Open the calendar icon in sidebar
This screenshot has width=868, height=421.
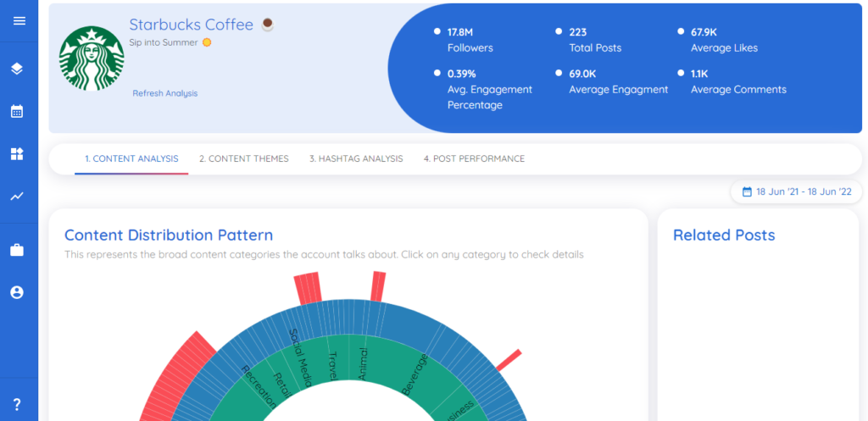[x=17, y=111]
